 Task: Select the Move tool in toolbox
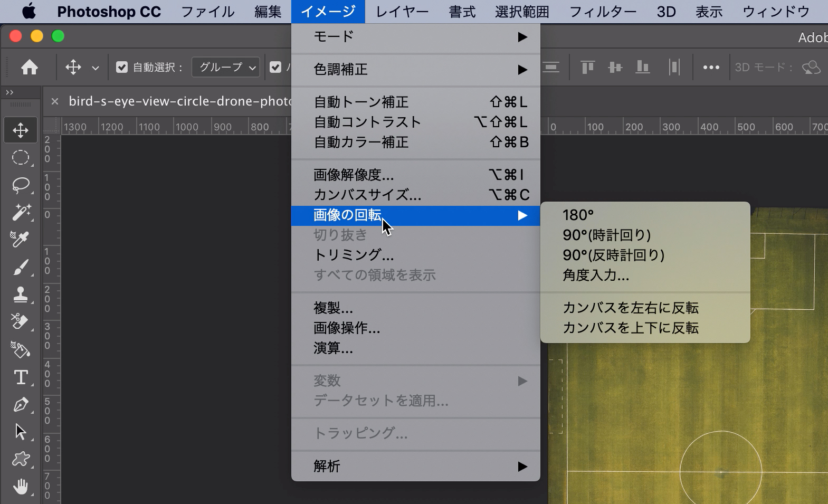tap(21, 130)
